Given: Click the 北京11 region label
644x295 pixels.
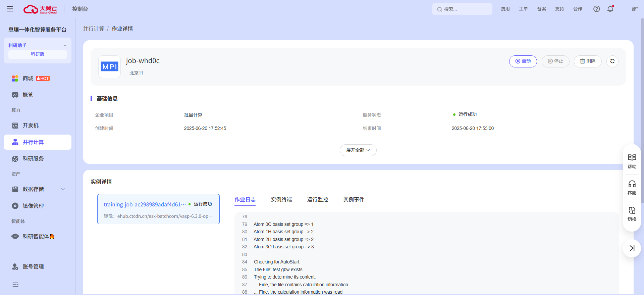Looking at the screenshot, I should pyautogui.click(x=136, y=73).
